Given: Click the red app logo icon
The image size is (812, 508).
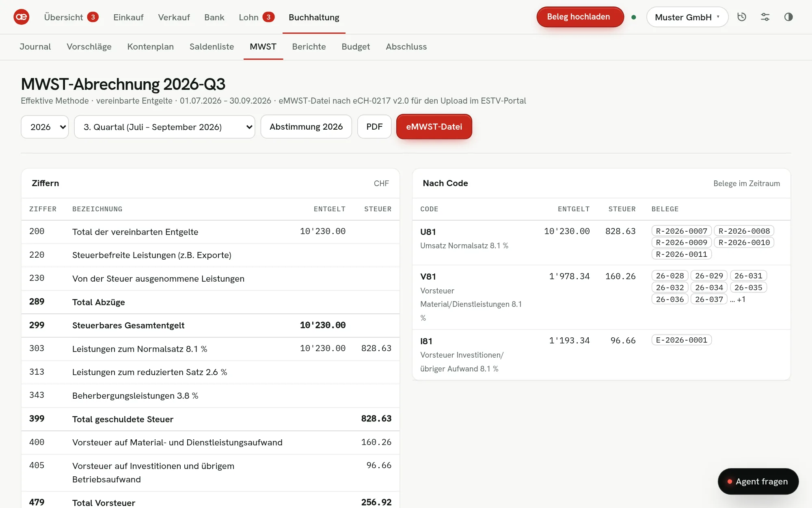Looking at the screenshot, I should 22,17.
